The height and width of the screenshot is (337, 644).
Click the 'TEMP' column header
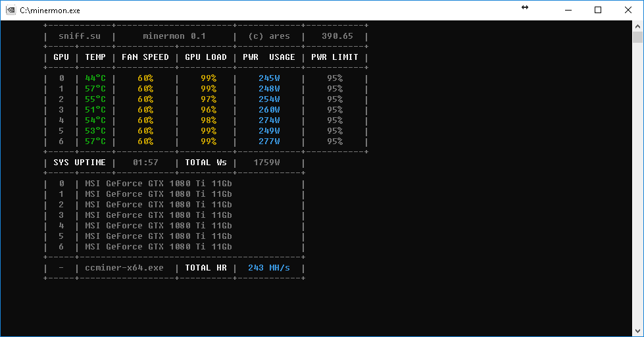[95, 57]
